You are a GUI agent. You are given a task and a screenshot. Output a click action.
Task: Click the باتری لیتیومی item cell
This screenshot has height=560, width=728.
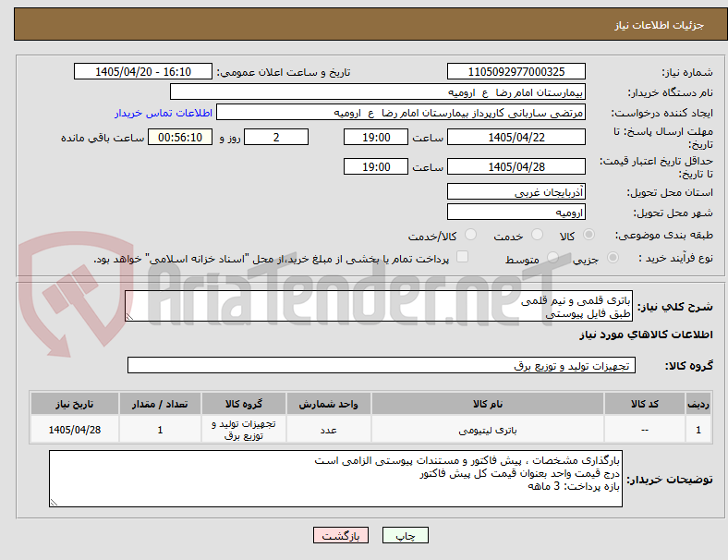click(x=488, y=430)
